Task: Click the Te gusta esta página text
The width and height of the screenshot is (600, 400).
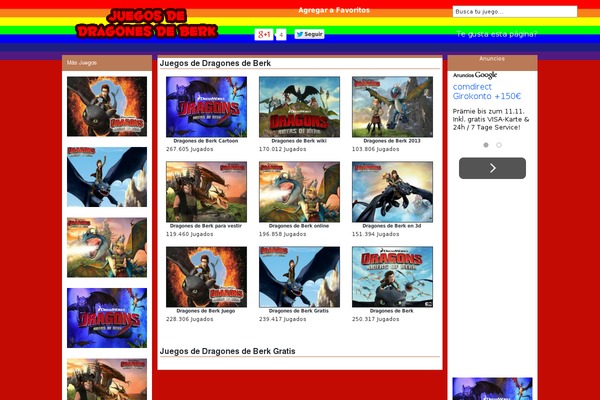Action: click(497, 34)
